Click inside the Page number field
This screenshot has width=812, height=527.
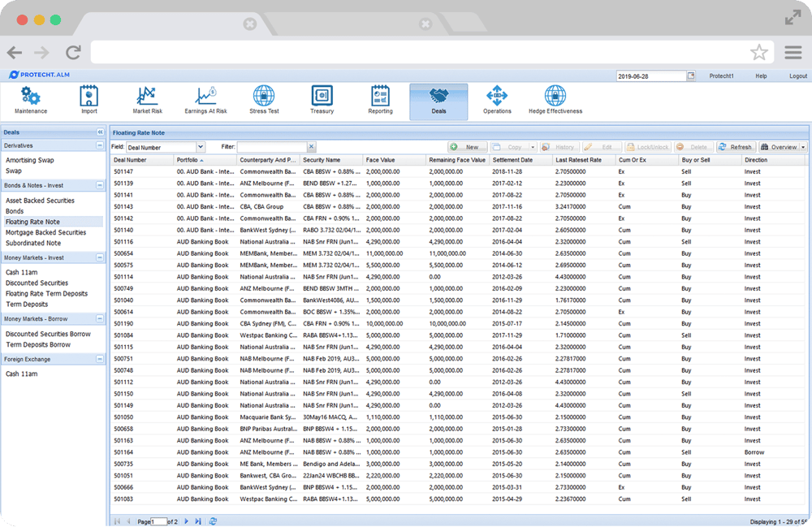pos(159,522)
